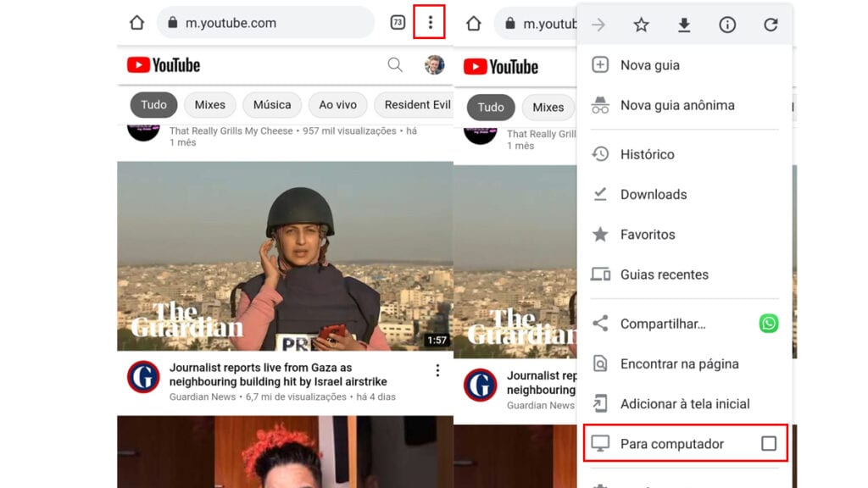
Task: Choose Compartilhar… menu item
Action: pyautogui.click(x=663, y=324)
